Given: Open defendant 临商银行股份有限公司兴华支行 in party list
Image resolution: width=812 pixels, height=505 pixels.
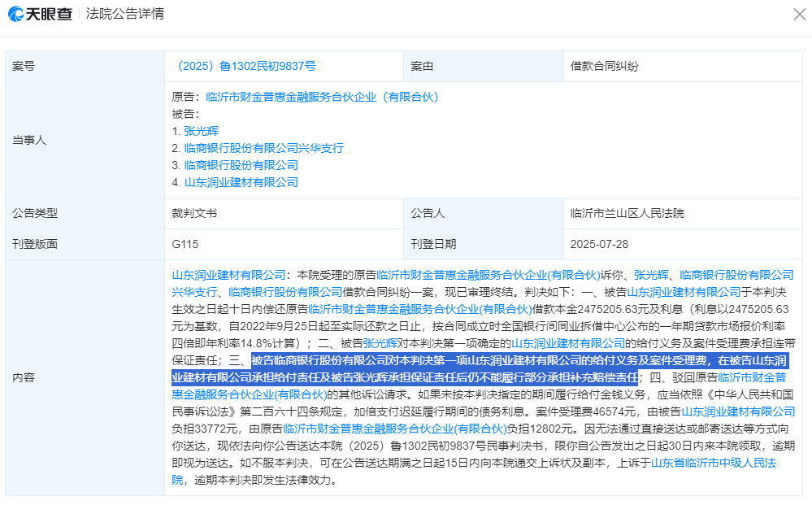Looking at the screenshot, I should [264, 148].
